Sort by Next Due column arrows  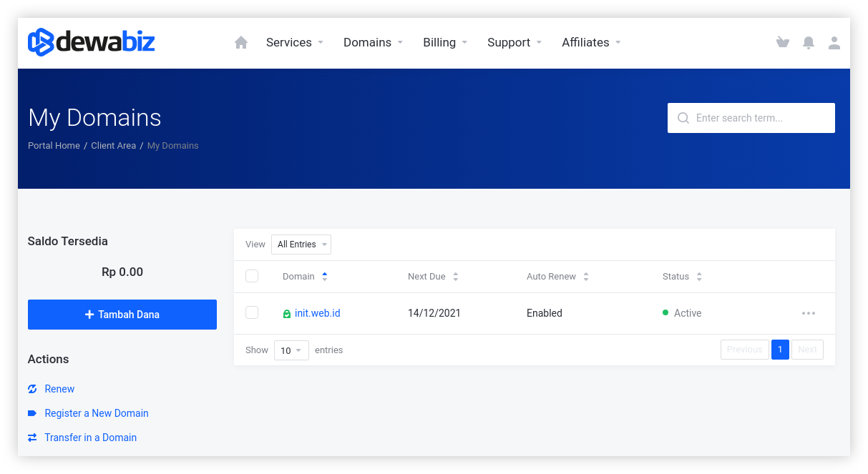[x=456, y=277]
